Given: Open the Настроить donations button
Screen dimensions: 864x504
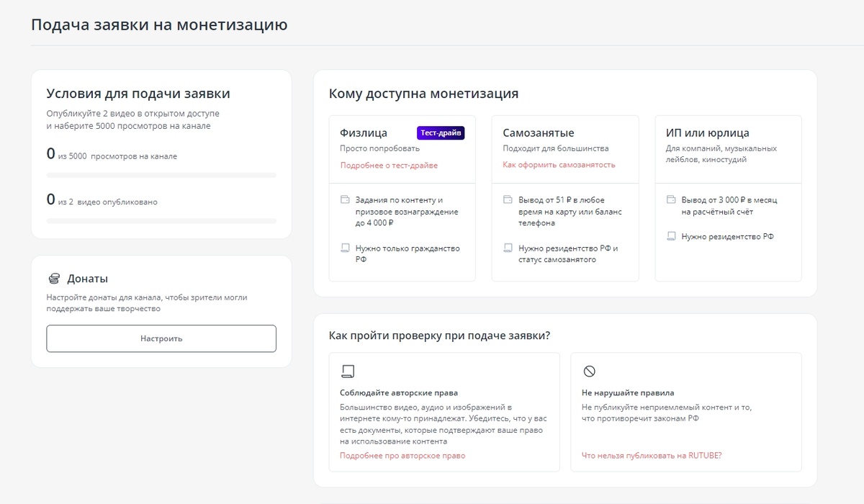Looking at the screenshot, I should pos(161,338).
